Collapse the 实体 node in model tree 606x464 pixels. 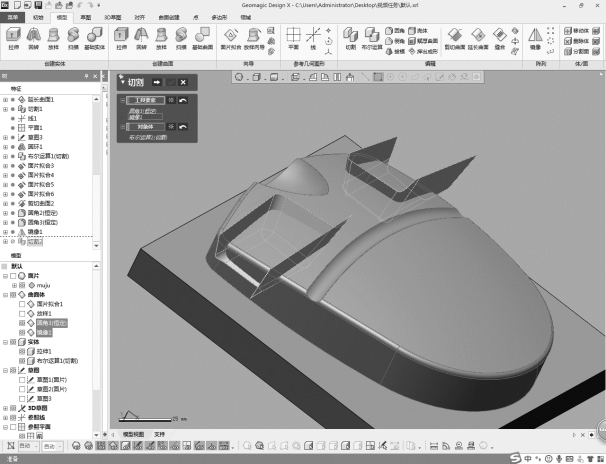click(5, 341)
